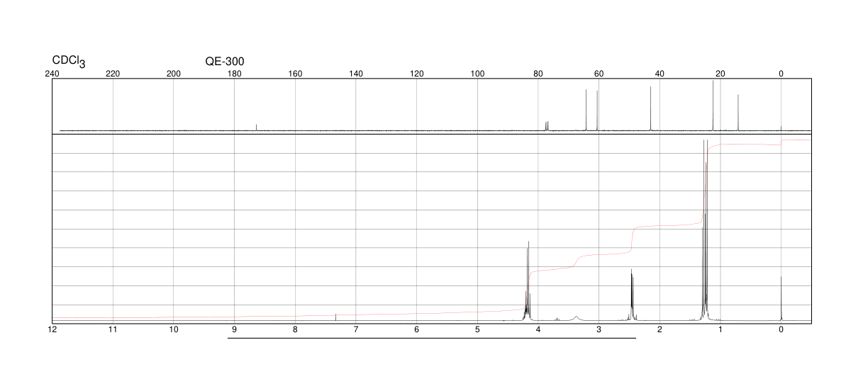
Task: Select the small CHCl3 peak near 7.3 ppm
Action: 335,317
